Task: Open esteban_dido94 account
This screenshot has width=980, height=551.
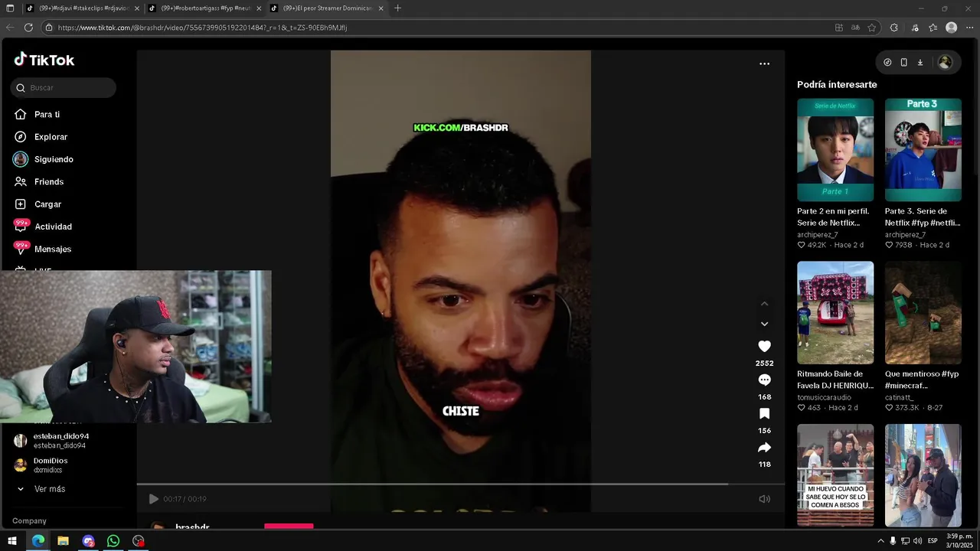Action: pos(51,441)
